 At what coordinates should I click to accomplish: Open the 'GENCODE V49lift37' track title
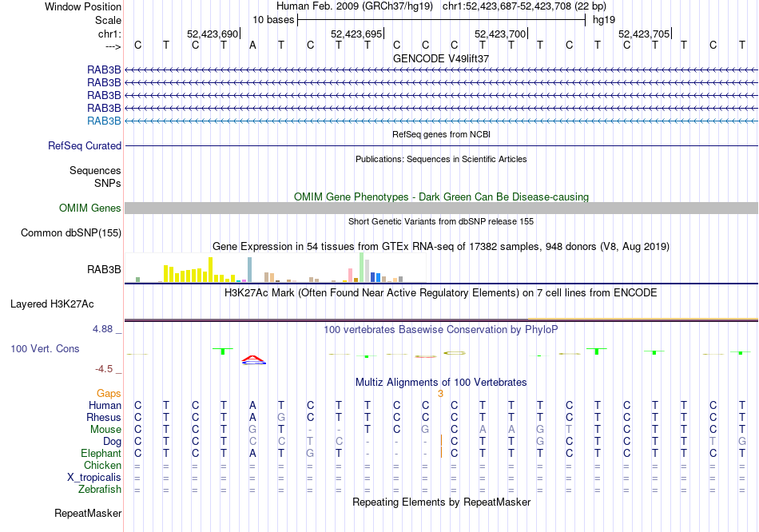(x=441, y=58)
